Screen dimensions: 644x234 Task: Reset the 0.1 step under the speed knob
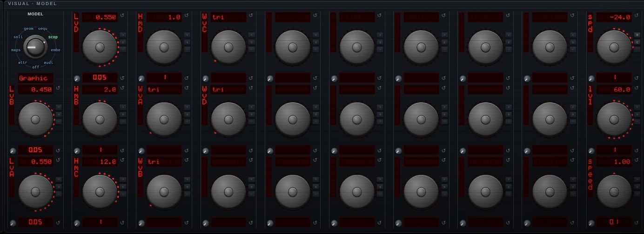click(x=636, y=223)
